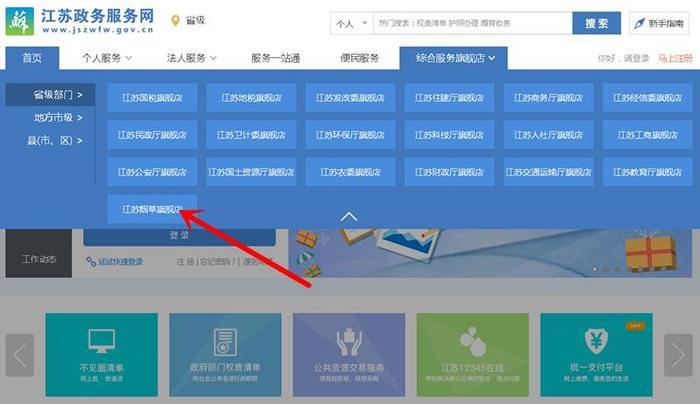Open the 公共资源交易服务 hands icon card

[x=349, y=355]
